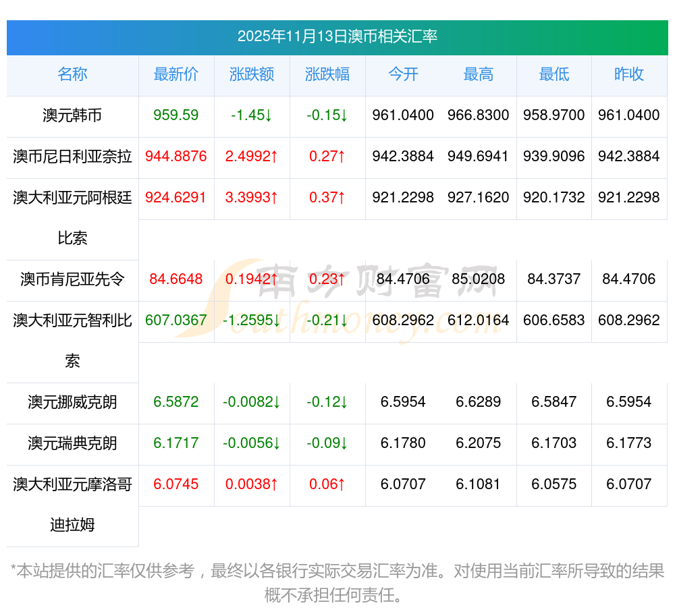Click change amount 2.4992↑
675x616 pixels.
pos(252,156)
